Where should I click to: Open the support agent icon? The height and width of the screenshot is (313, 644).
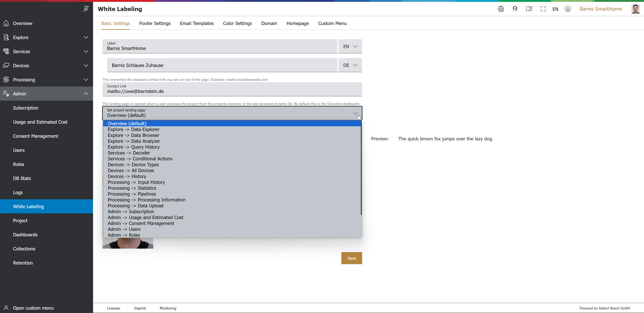coord(515,9)
